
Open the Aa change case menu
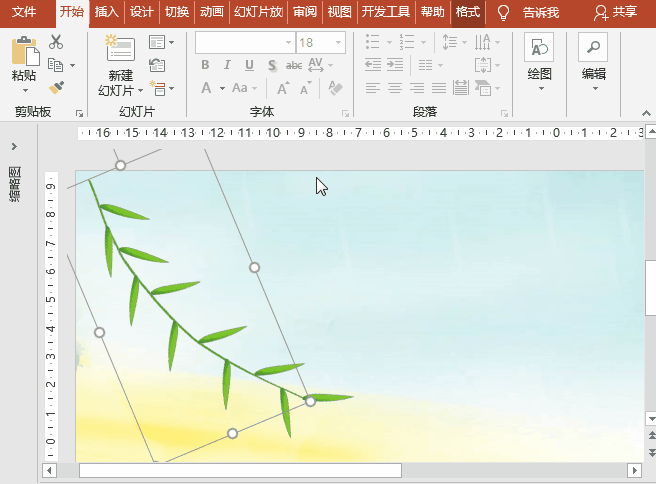pyautogui.click(x=244, y=88)
